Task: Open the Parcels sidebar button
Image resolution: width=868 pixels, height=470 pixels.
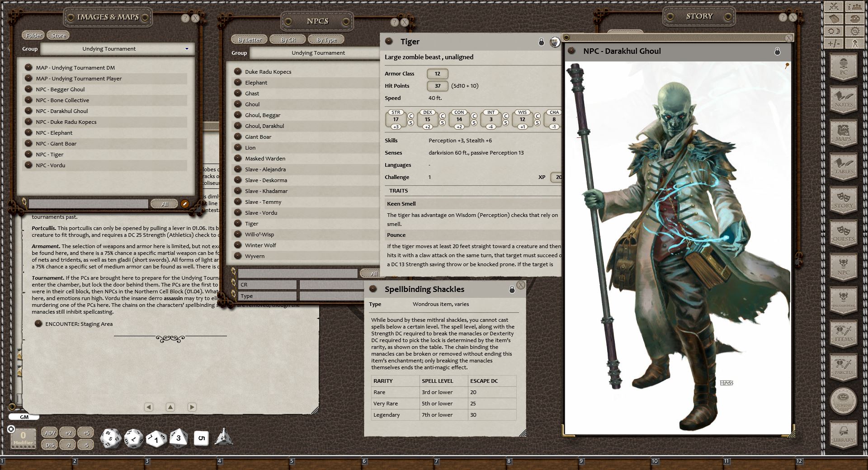Action: click(843, 367)
